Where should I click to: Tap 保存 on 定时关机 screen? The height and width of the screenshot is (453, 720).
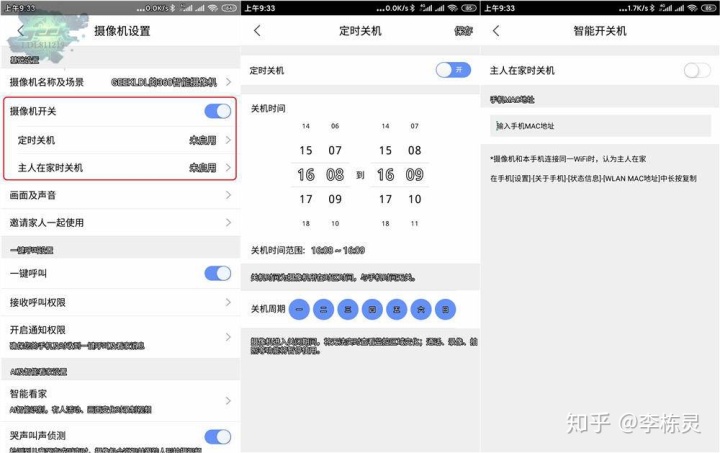coord(463,31)
